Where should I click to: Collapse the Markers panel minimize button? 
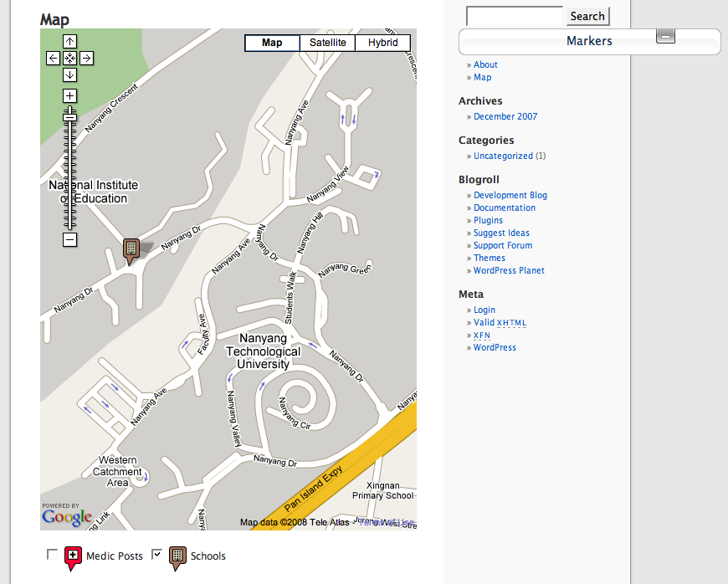click(665, 36)
